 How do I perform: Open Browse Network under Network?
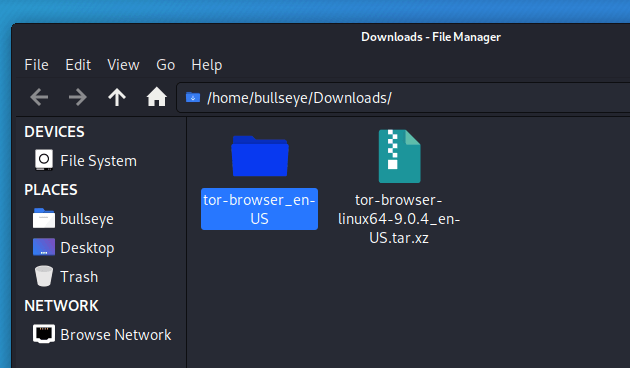pyautogui.click(x=116, y=335)
